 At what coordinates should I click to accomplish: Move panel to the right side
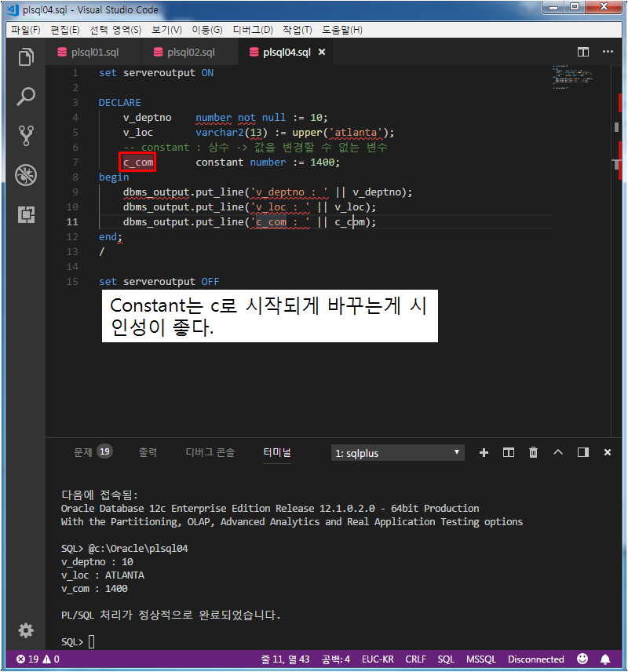pyautogui.click(x=583, y=452)
